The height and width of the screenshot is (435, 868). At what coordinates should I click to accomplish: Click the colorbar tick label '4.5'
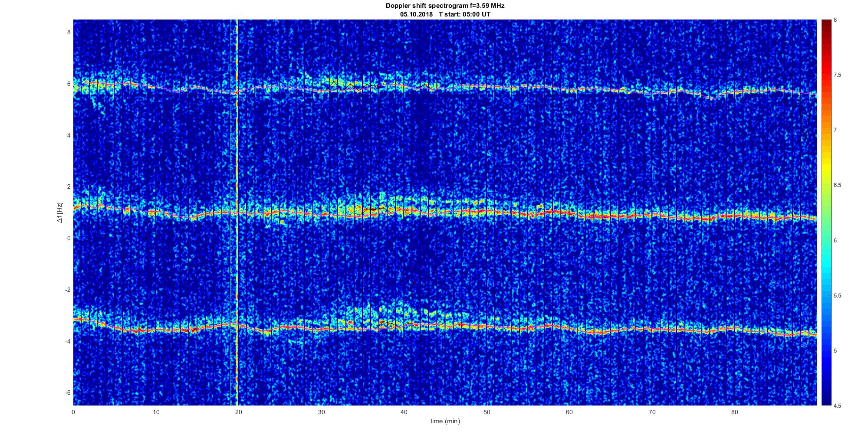tap(838, 406)
